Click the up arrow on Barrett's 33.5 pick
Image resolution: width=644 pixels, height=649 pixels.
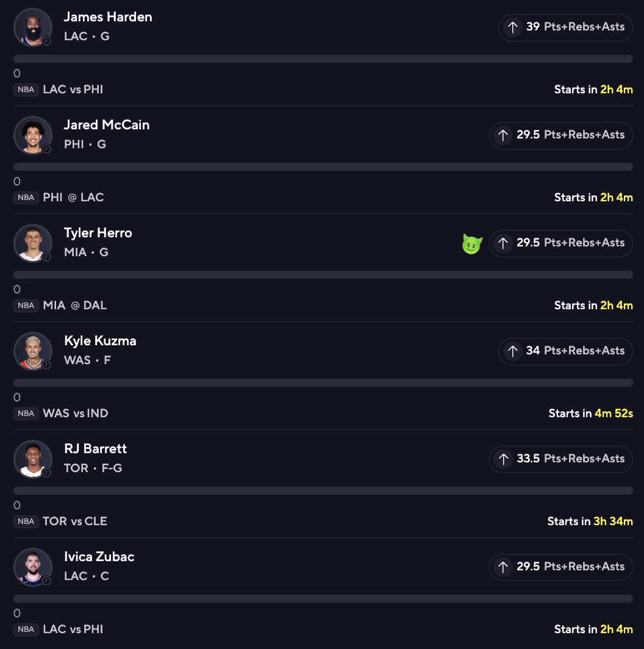(x=503, y=459)
